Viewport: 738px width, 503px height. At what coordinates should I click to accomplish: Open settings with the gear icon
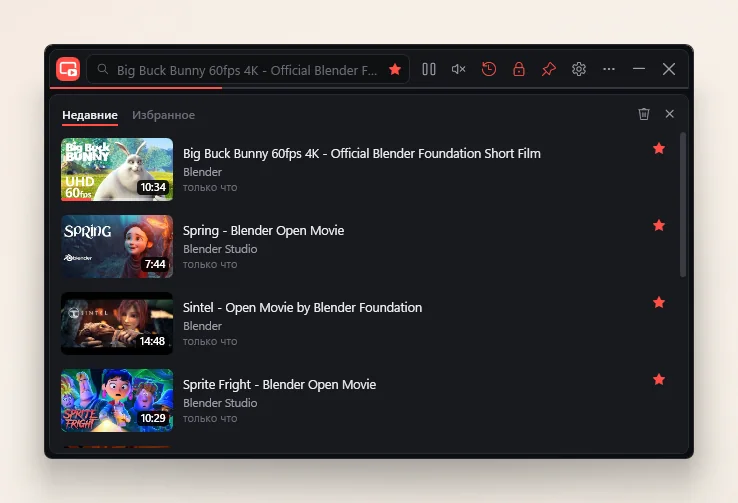tap(578, 69)
